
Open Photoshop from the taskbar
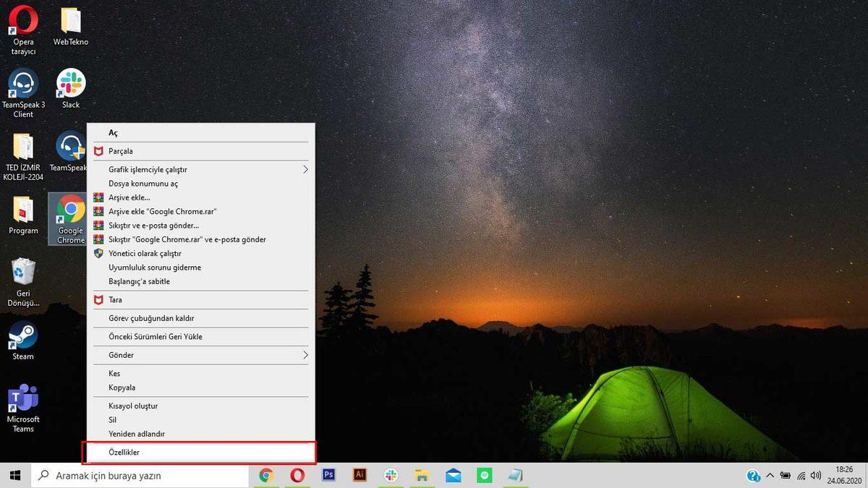click(328, 475)
